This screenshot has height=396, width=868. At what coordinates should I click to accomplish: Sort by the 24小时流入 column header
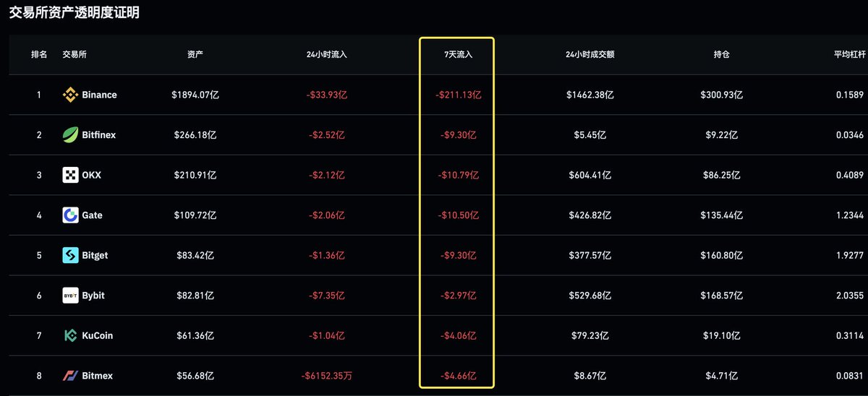coord(327,55)
